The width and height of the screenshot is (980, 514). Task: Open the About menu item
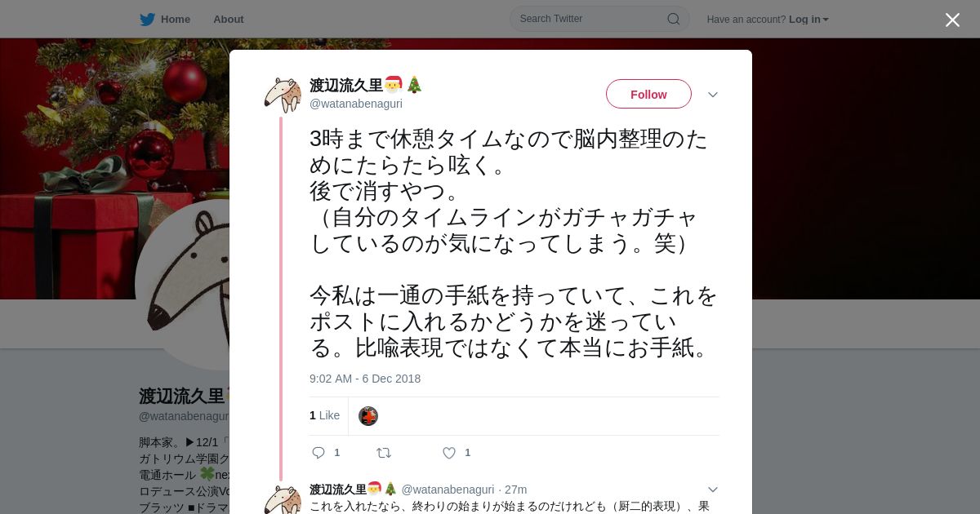tap(229, 20)
